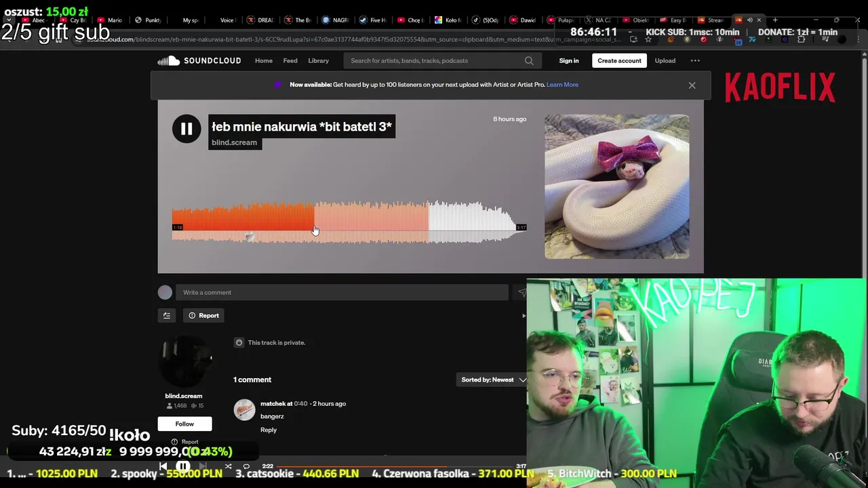Viewport: 868px width, 488px height.
Task: Click the SoundCloud logo
Action: click(199, 61)
